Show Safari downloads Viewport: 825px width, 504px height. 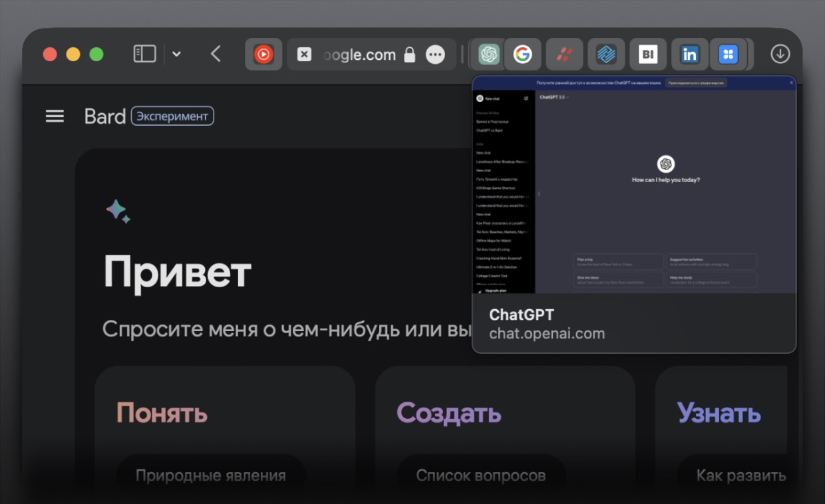780,55
